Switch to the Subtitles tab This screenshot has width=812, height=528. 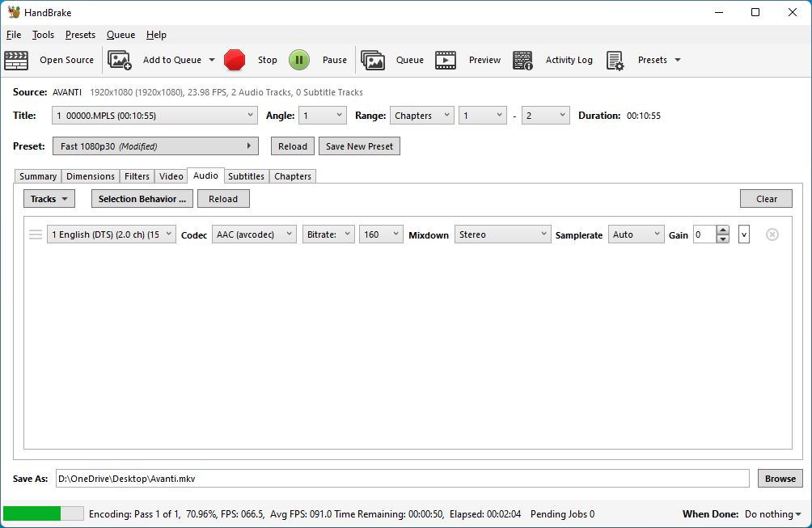[x=246, y=176]
